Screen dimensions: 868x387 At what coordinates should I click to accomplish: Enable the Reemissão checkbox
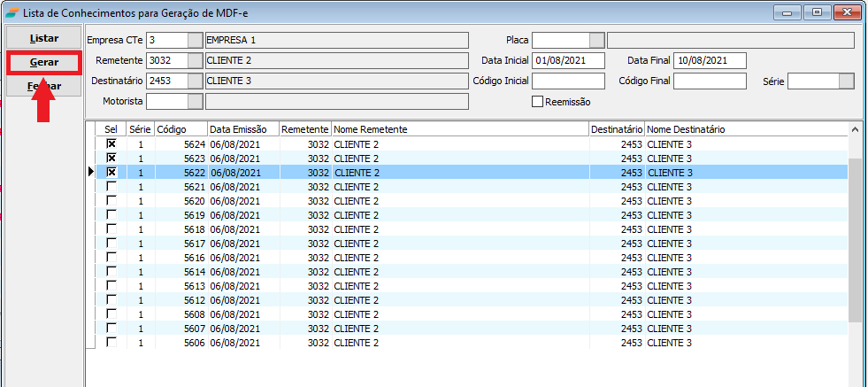point(537,102)
